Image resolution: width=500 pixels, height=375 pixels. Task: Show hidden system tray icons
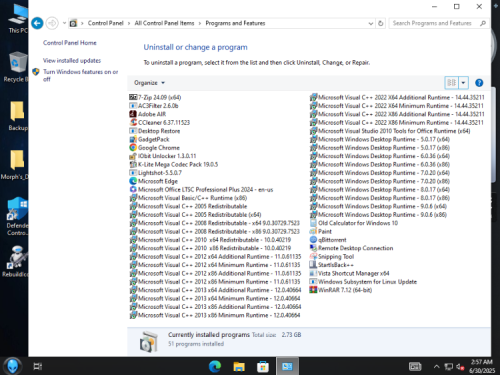click(x=436, y=367)
